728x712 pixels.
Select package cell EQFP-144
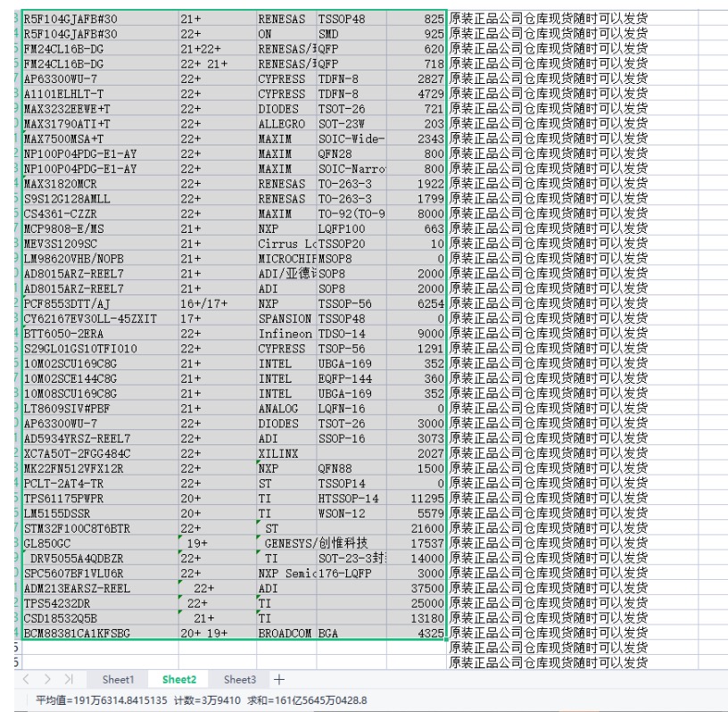point(352,378)
